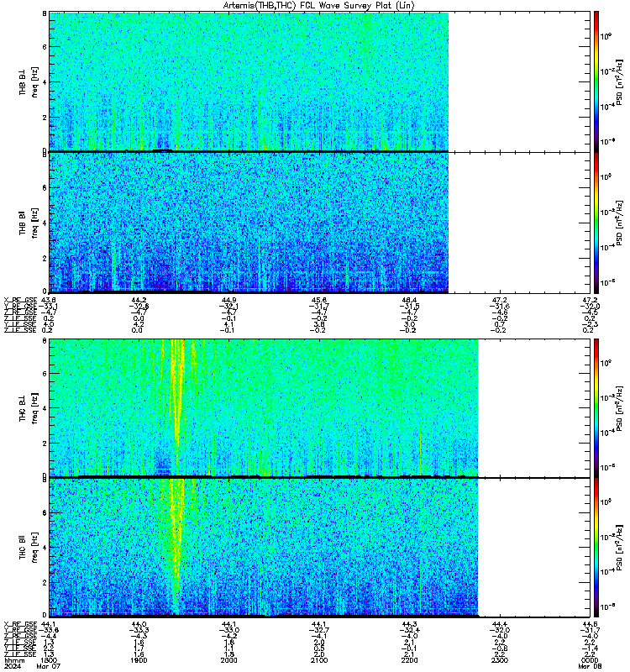Click the THB X_RE_GSE value '48.4'
The height and width of the screenshot is (672, 630).
(x=409, y=300)
